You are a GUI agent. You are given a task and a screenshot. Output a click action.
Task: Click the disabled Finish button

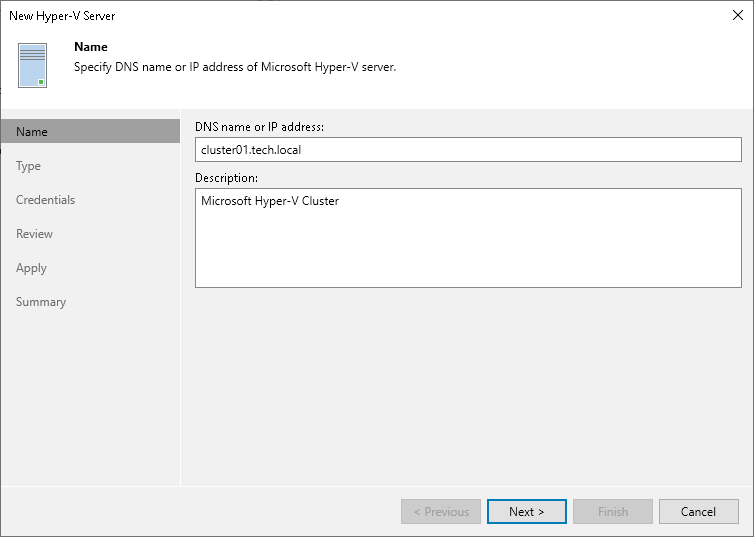[x=613, y=512]
